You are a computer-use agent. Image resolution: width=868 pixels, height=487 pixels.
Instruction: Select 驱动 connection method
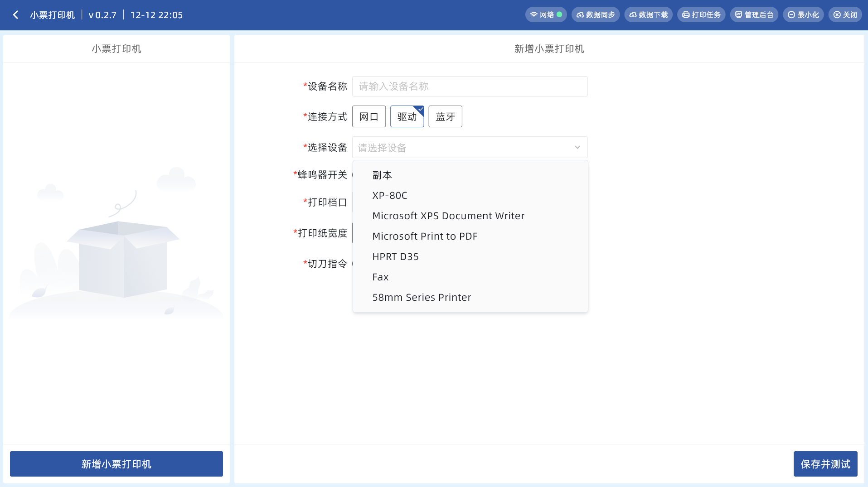(407, 117)
